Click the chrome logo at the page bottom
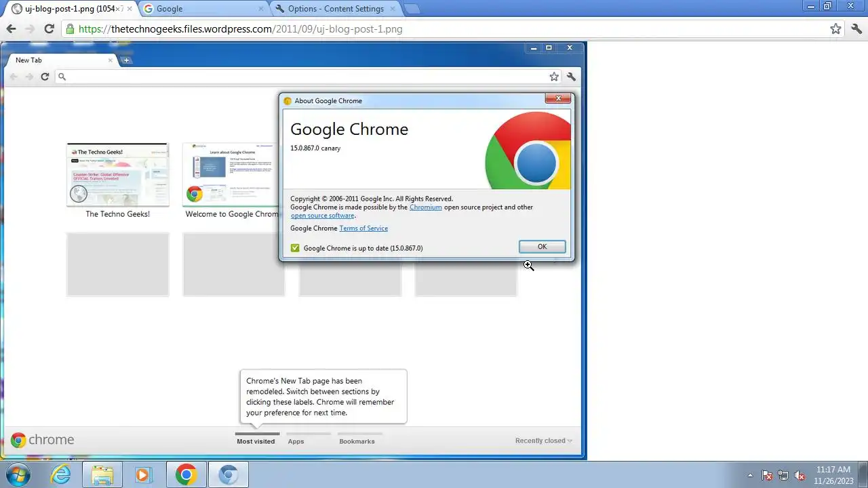This screenshot has width=868, height=488. 42,440
